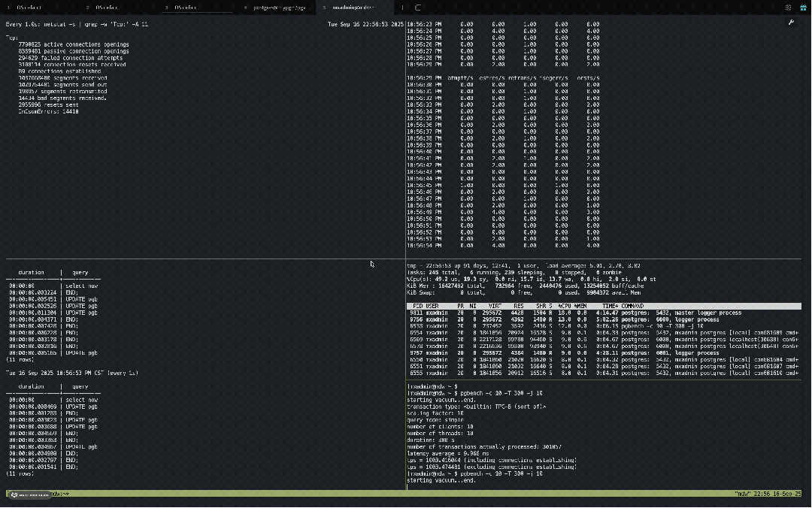812x508 pixels.
Task: Switch to terminal tab number 1
Action: [39, 8]
